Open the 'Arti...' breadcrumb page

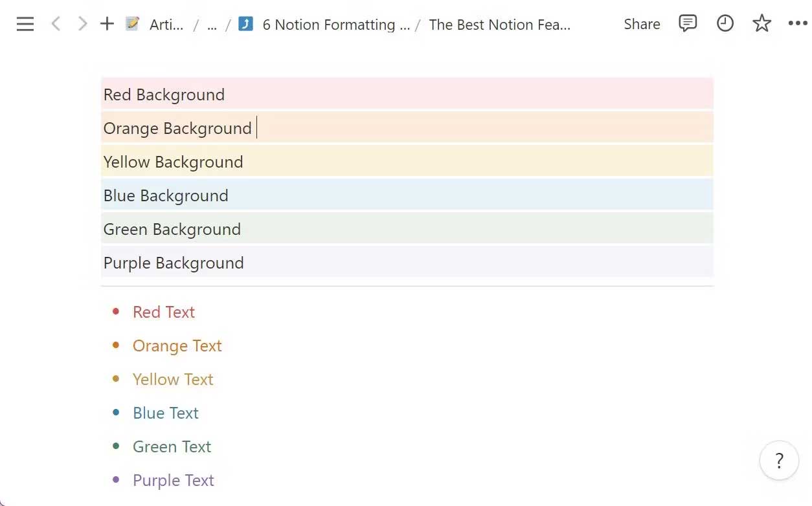[166, 25]
